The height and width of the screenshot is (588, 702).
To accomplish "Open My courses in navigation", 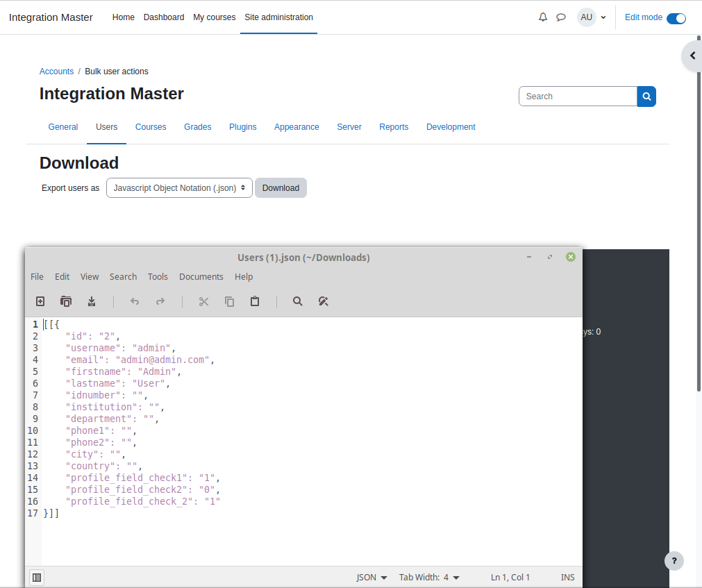I will click(215, 17).
